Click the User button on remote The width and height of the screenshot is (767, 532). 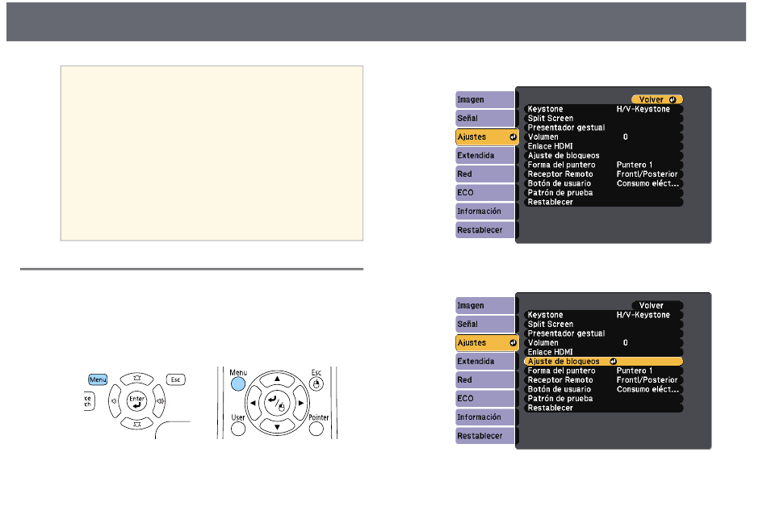click(238, 429)
